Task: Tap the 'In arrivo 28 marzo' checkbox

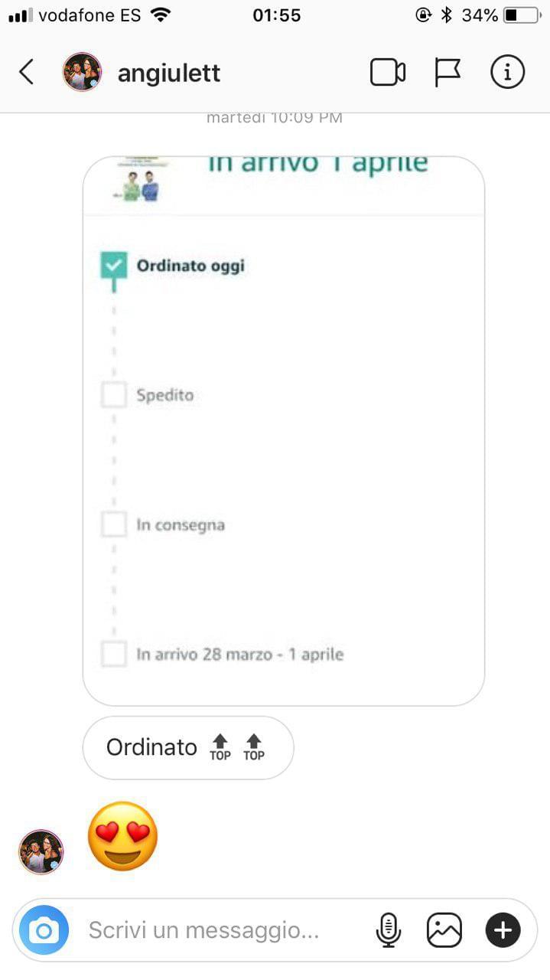Action: pos(114,655)
